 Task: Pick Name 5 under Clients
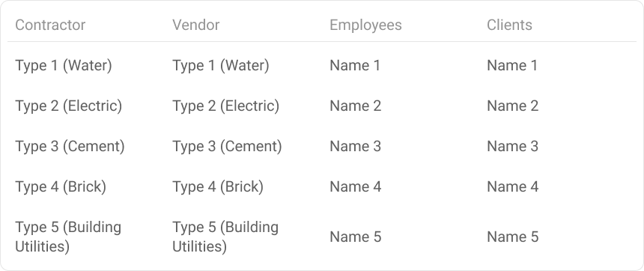pos(512,237)
